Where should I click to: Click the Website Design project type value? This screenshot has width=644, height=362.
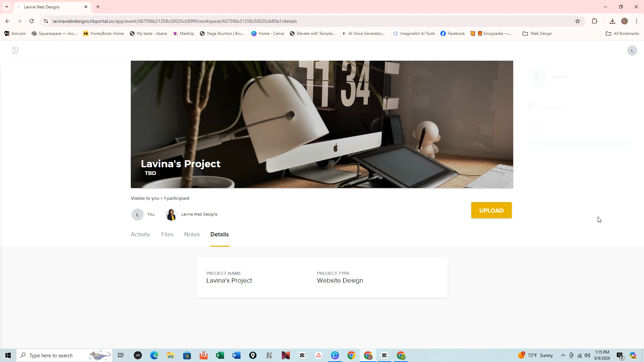340,281
